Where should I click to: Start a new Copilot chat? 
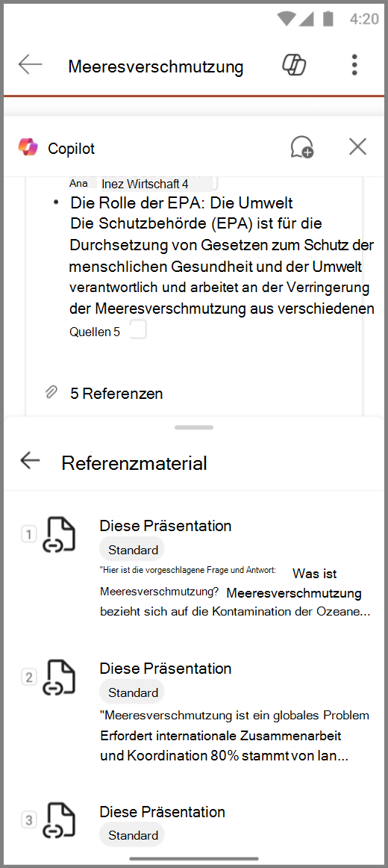[x=302, y=146]
